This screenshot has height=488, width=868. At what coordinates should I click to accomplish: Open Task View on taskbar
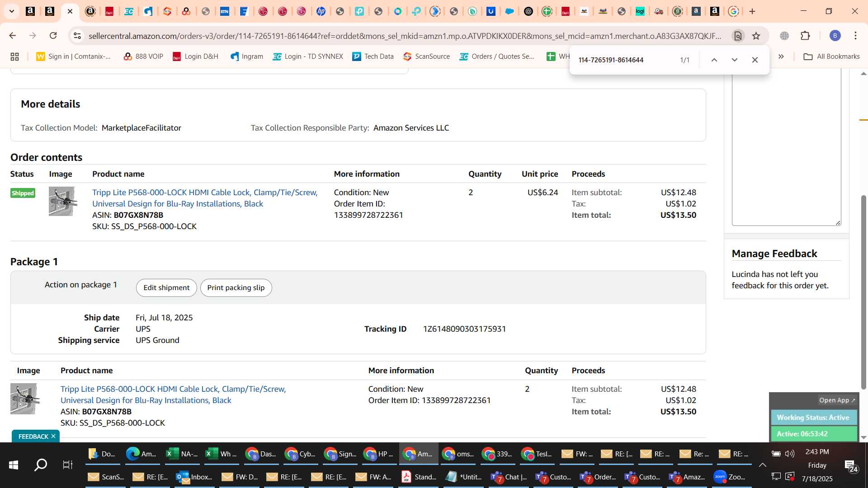click(68, 465)
